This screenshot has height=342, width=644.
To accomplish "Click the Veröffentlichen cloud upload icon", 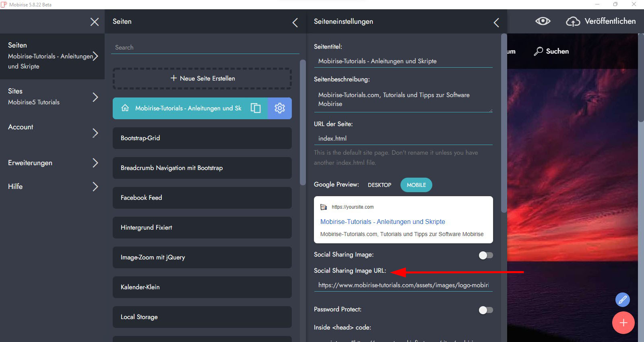I will pos(573,21).
